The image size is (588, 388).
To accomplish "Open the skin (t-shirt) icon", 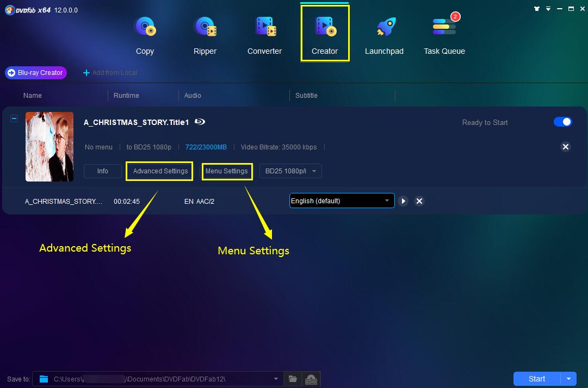I will [x=537, y=9].
